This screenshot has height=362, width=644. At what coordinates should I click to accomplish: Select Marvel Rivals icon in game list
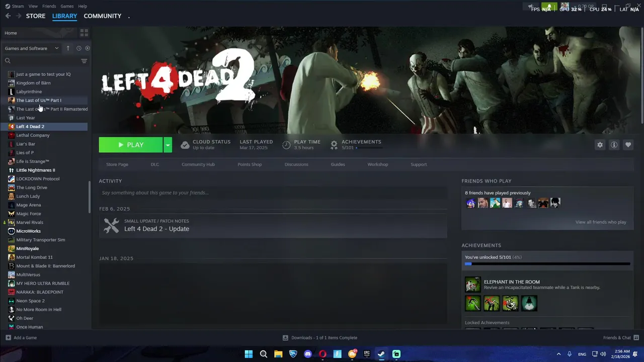tap(11, 222)
